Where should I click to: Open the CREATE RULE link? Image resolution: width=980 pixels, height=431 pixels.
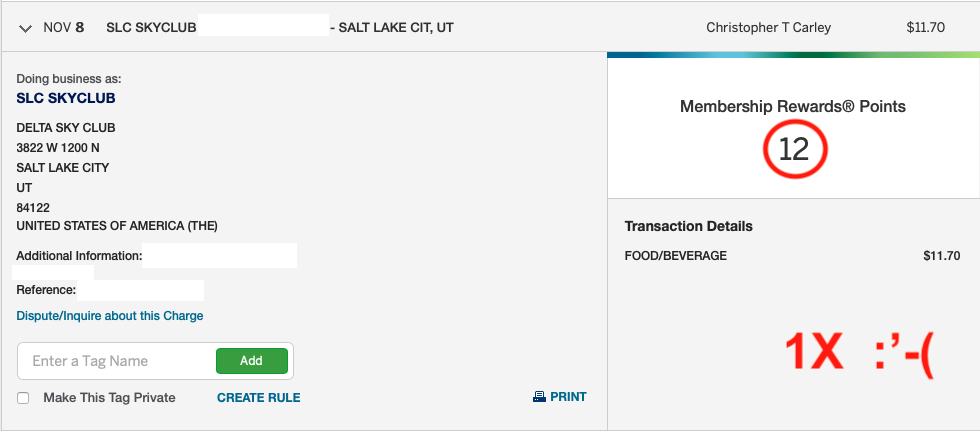pyautogui.click(x=259, y=398)
